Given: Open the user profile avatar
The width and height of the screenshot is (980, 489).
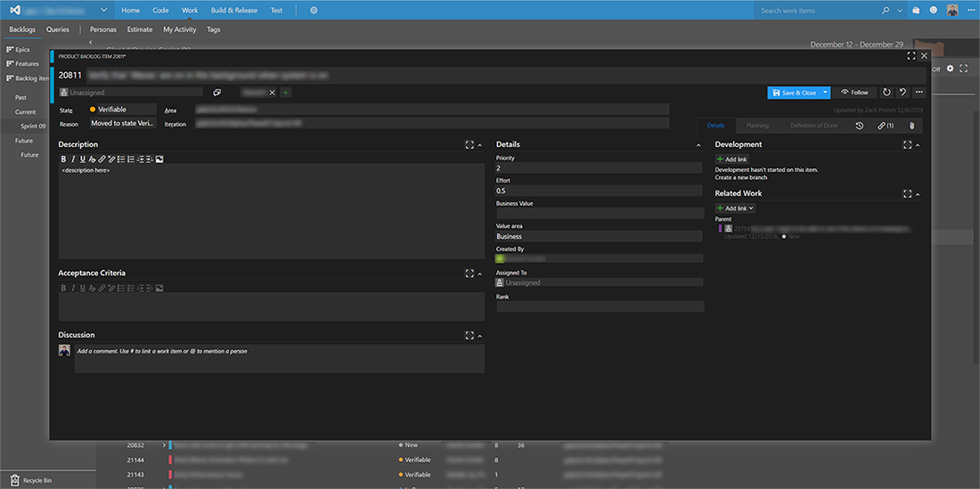Looking at the screenshot, I should (x=951, y=10).
